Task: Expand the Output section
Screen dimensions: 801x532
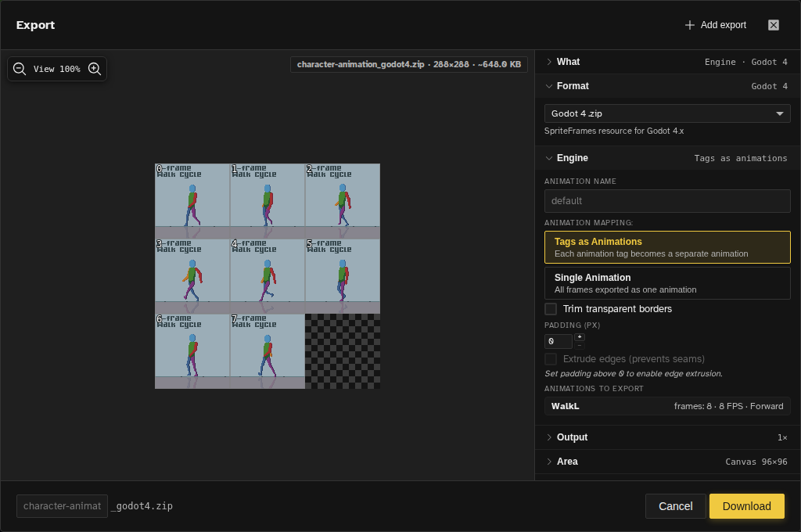Action: [x=667, y=437]
